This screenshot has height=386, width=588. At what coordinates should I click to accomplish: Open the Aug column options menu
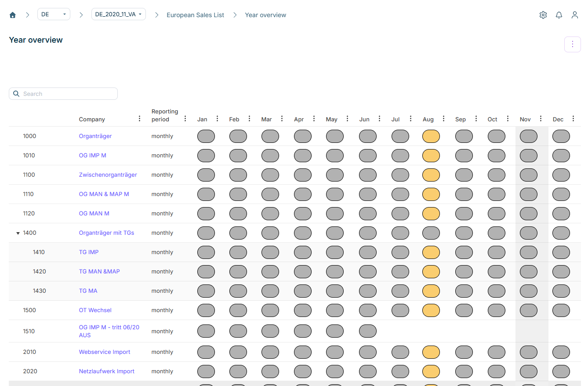tap(444, 119)
